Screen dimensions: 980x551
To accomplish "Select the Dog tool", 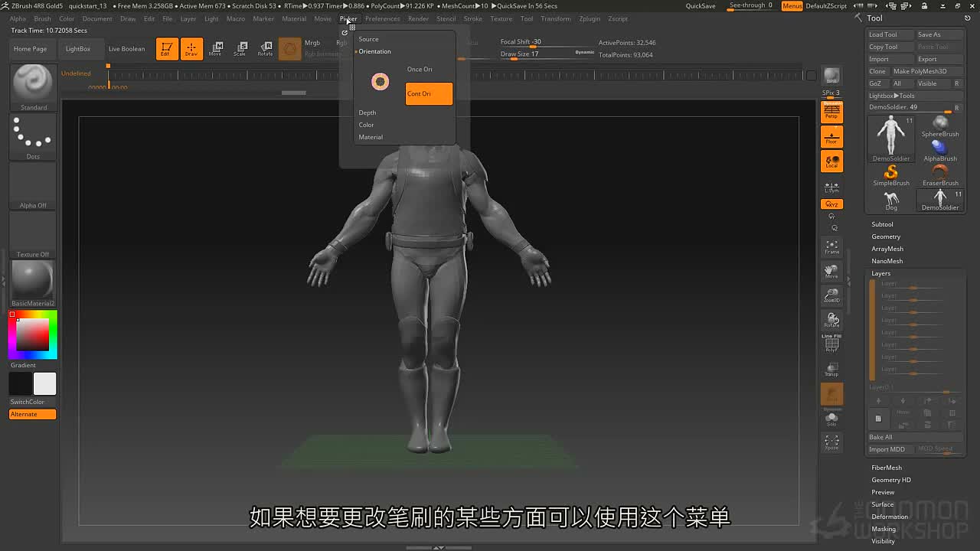I will (x=891, y=201).
